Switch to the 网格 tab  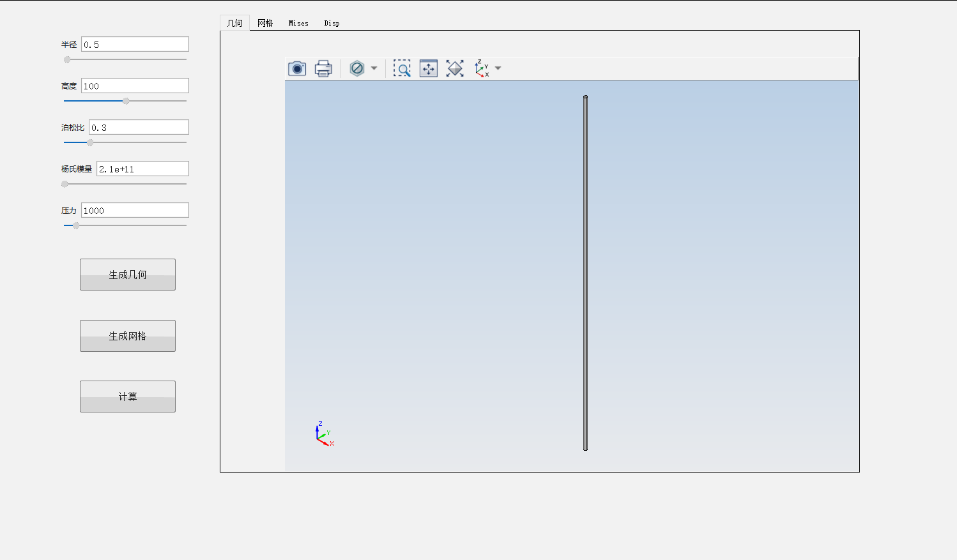pyautogui.click(x=265, y=23)
